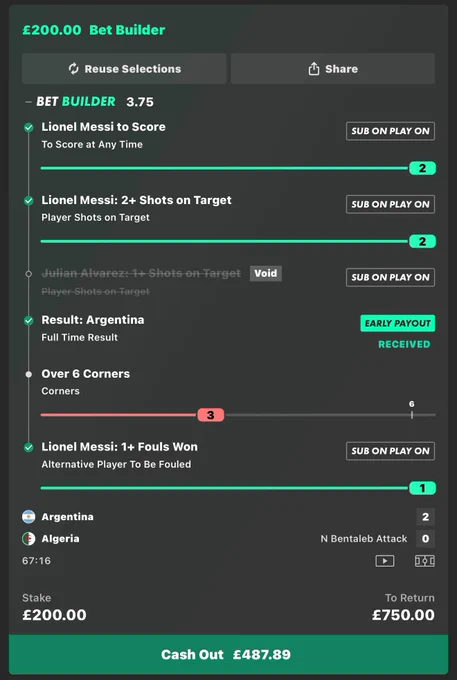This screenshot has height=680, width=457.
Task: Click Reuse Selections button
Action: [124, 69]
